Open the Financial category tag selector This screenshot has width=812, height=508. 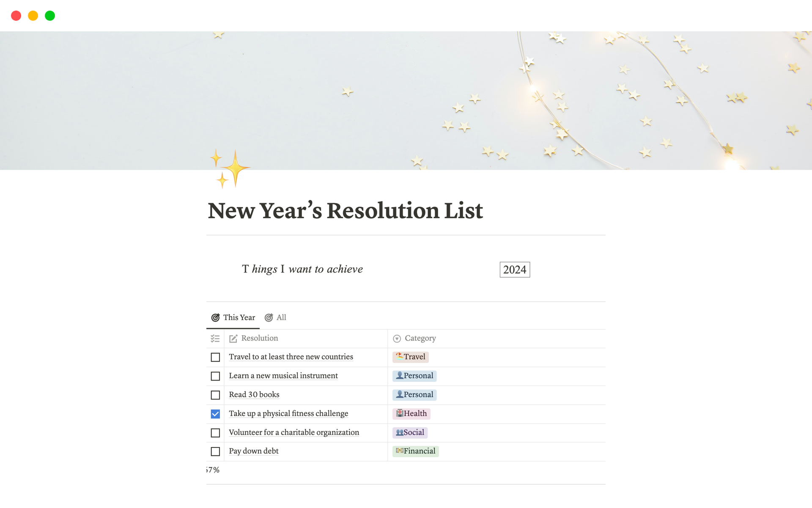point(415,451)
